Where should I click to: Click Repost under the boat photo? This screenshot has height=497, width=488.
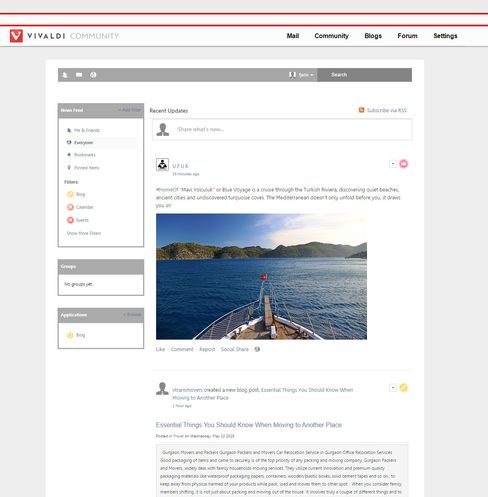[x=207, y=349]
